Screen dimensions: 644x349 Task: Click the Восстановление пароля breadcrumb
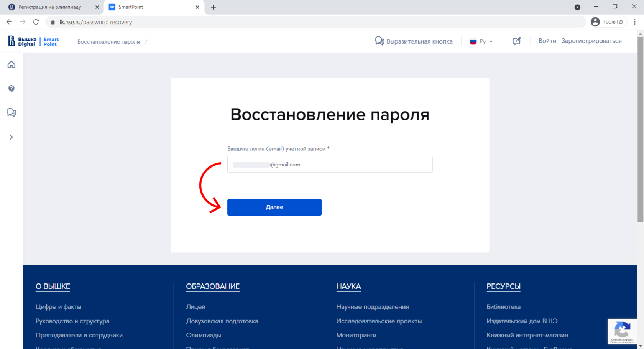point(108,42)
